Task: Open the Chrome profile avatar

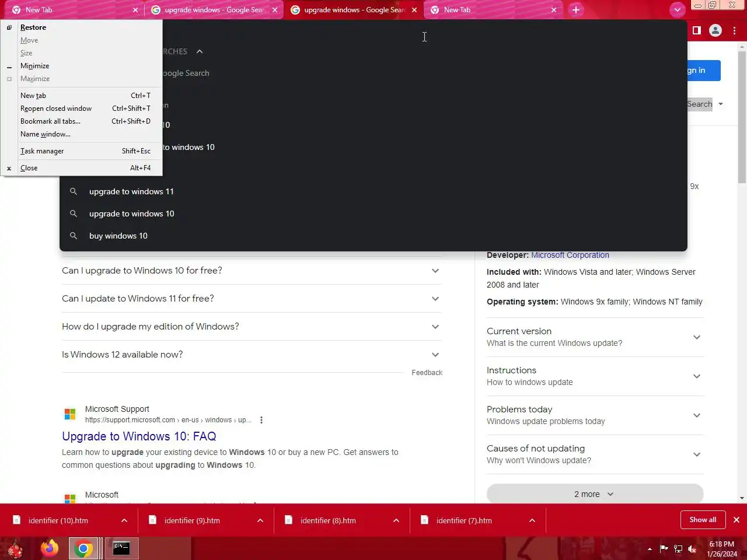Action: (715, 30)
